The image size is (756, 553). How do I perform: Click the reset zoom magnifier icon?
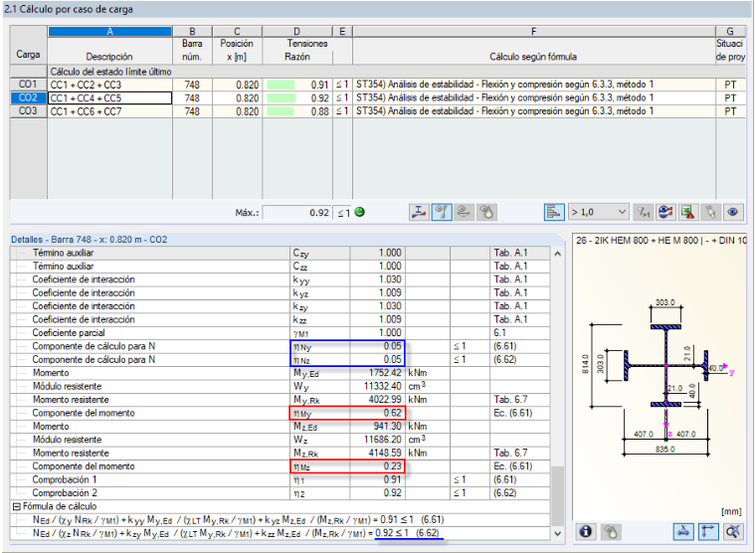tap(732, 531)
